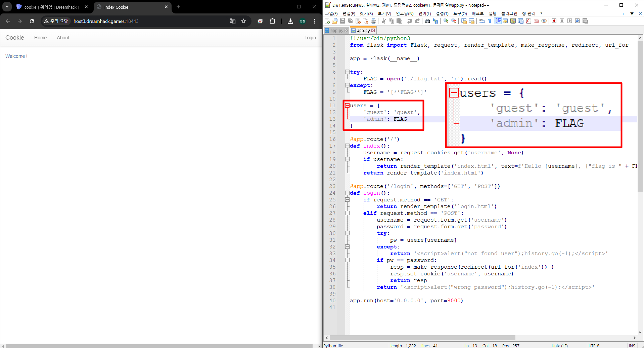The image size is (644, 348).
Task: Open Chrome tab search dropdown arrow
Action: 7,7
